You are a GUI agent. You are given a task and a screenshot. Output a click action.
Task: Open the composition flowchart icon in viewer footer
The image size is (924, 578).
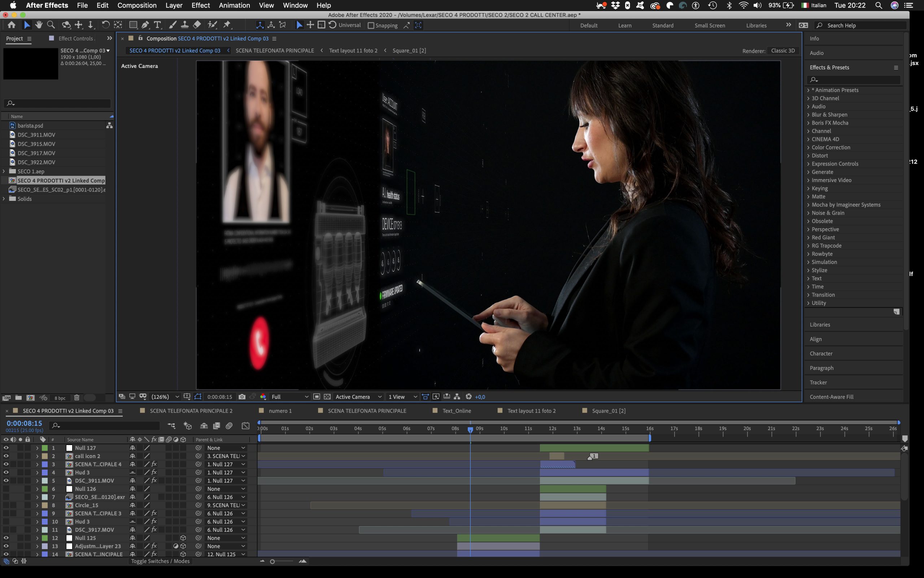[457, 397]
